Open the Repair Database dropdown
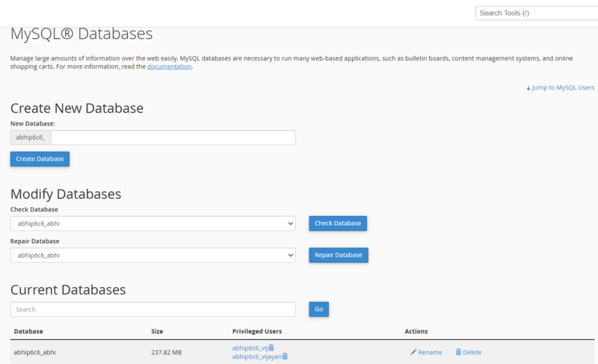 coord(153,255)
